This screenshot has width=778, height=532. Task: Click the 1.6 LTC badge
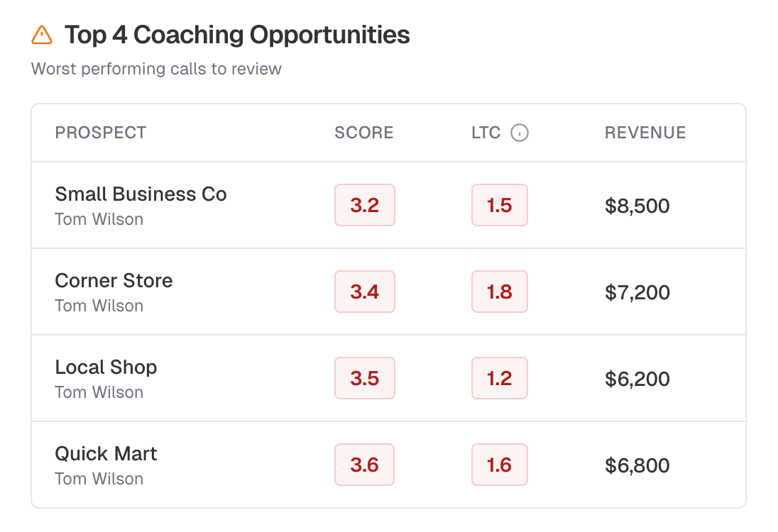tap(499, 465)
